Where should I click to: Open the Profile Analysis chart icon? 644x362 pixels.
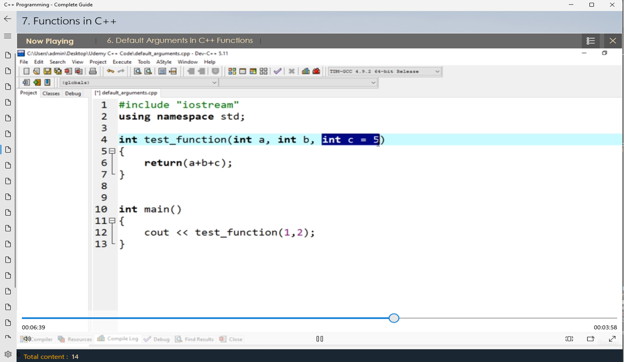click(306, 71)
